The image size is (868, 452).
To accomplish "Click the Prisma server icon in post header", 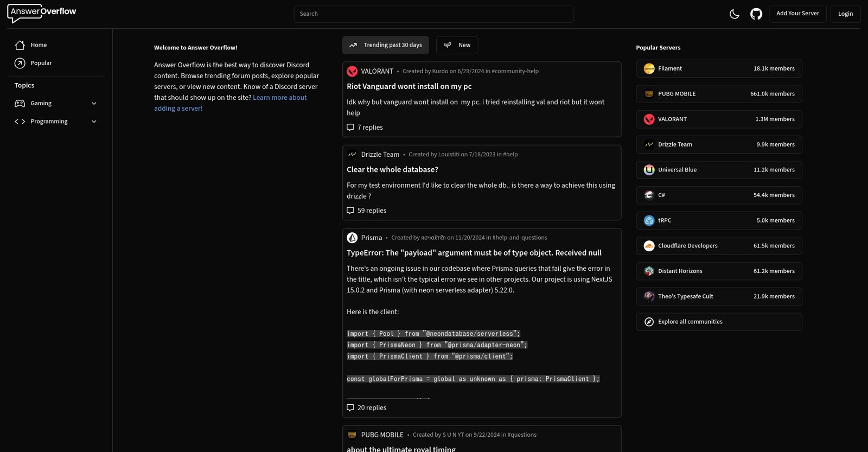I will click(352, 238).
